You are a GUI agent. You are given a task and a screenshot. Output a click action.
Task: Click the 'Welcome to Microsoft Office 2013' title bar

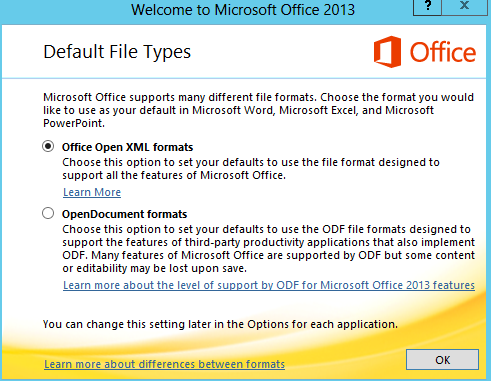tap(243, 9)
